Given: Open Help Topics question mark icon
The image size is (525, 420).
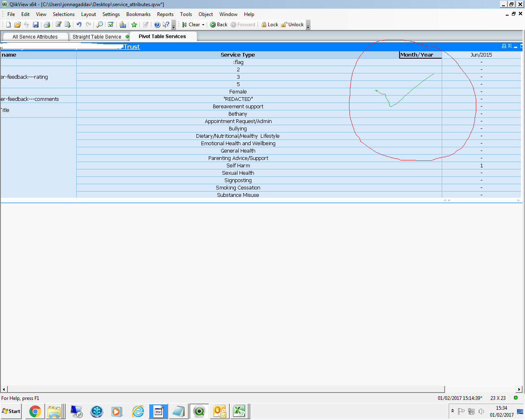Looking at the screenshot, I should pyautogui.click(x=157, y=25).
